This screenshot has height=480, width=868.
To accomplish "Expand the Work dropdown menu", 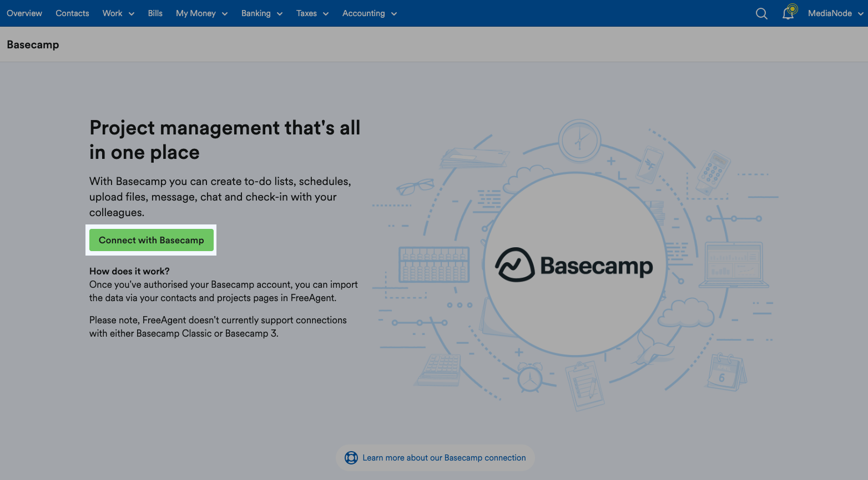I will coord(118,13).
